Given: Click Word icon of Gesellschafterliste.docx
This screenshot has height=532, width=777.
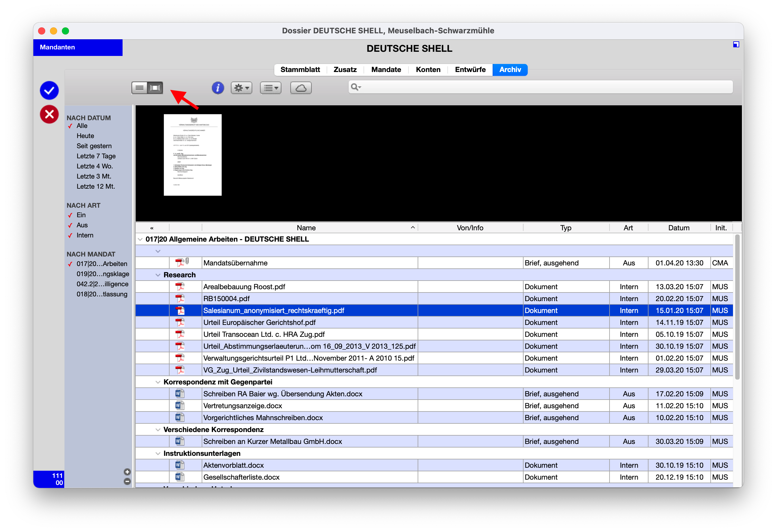Looking at the screenshot, I should pos(180,477).
